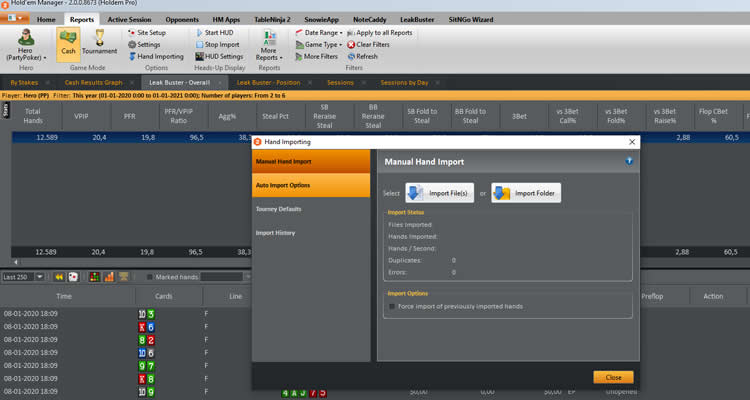Open the More Reports menu
Image resolution: width=750 pixels, height=400 pixels.
click(269, 45)
